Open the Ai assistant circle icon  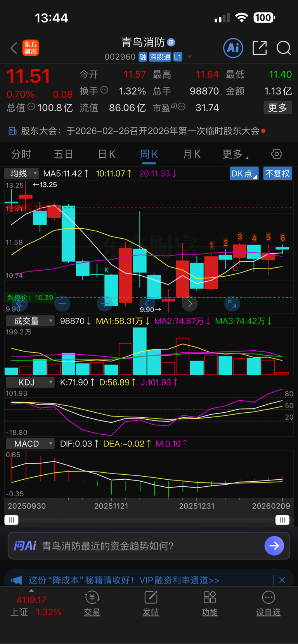coord(233,48)
